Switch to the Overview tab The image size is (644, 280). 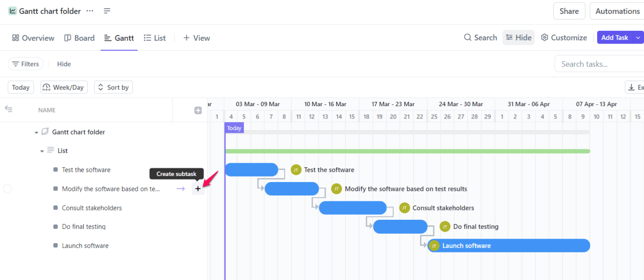(x=33, y=38)
